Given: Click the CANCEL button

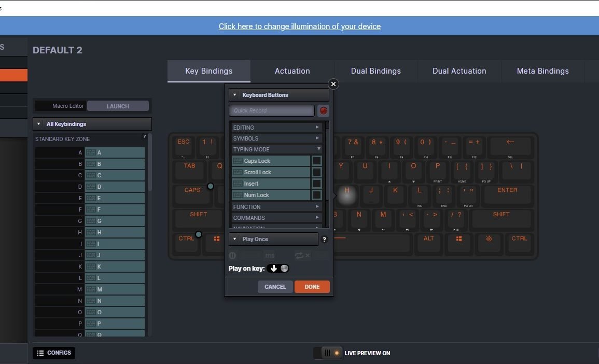Looking at the screenshot, I should coord(275,287).
